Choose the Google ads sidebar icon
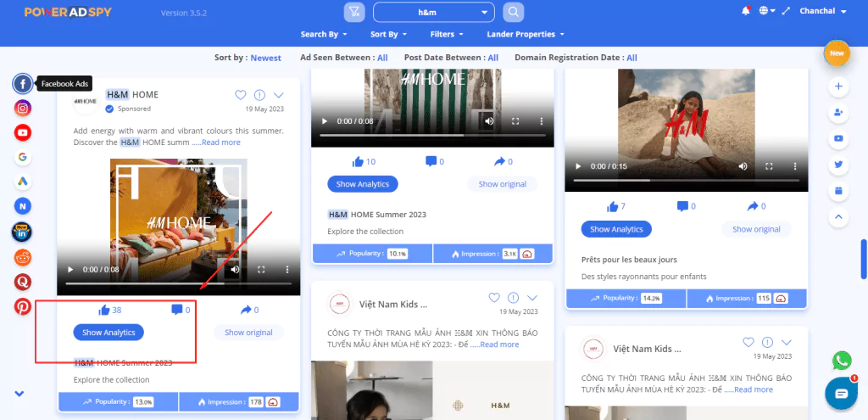 click(x=23, y=157)
